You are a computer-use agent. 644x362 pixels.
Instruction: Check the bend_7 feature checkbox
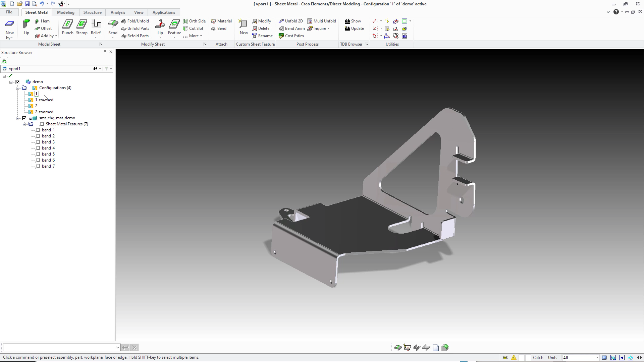click(x=38, y=166)
